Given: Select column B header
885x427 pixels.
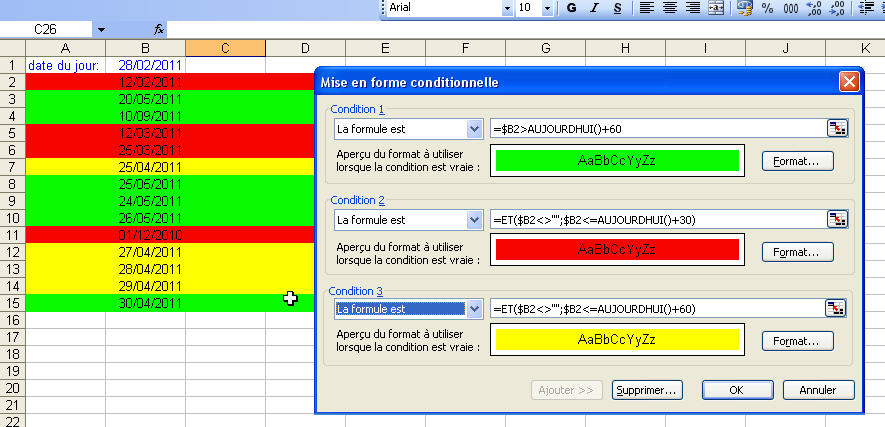Looking at the screenshot, I should 146,49.
